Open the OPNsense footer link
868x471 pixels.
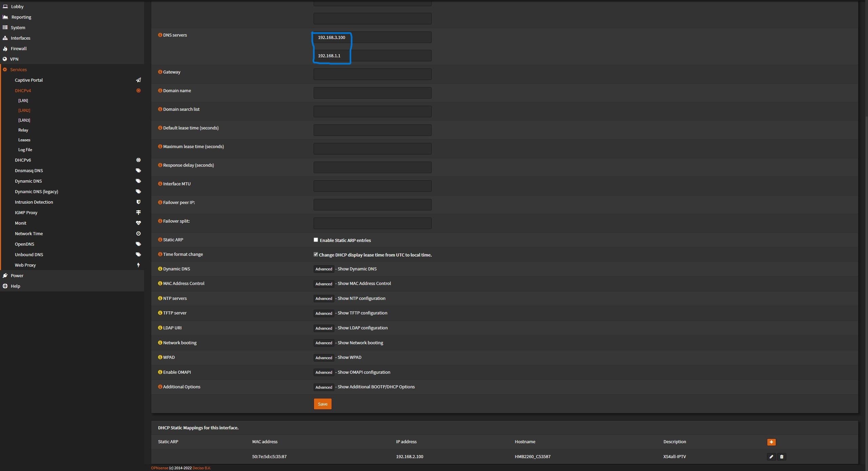coord(159,468)
